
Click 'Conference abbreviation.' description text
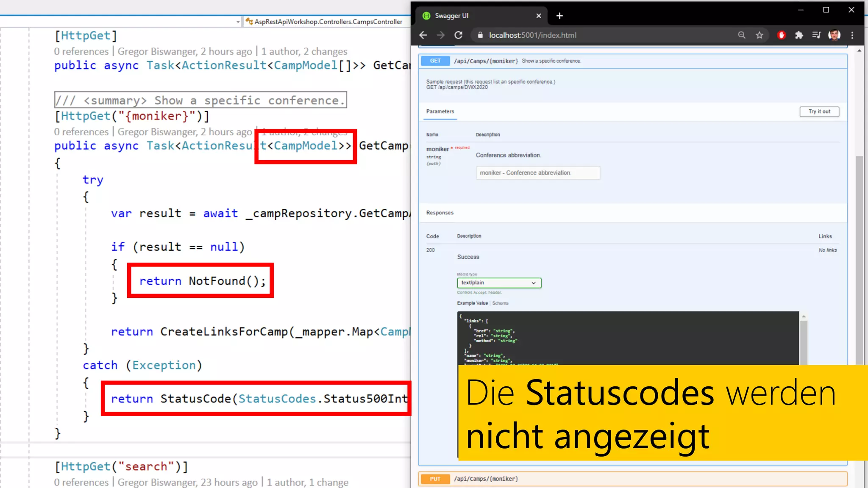point(508,155)
